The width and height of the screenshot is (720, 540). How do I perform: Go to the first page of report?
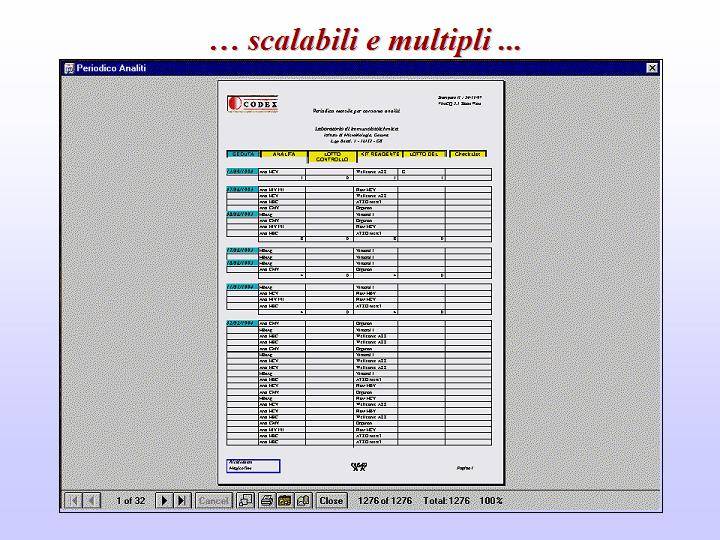coord(74,500)
